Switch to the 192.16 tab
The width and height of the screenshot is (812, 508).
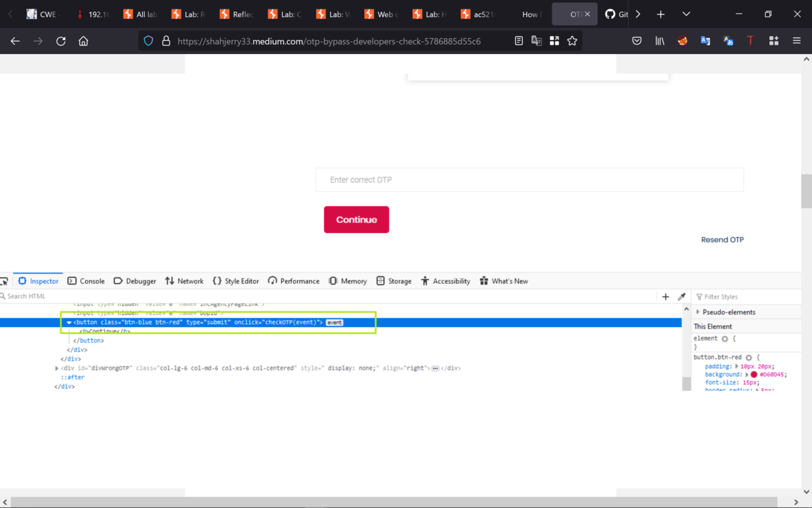(x=92, y=14)
